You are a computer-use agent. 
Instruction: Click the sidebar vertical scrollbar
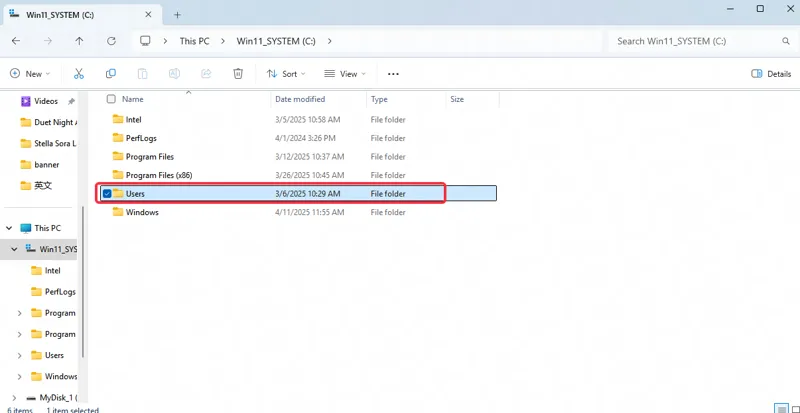83,282
